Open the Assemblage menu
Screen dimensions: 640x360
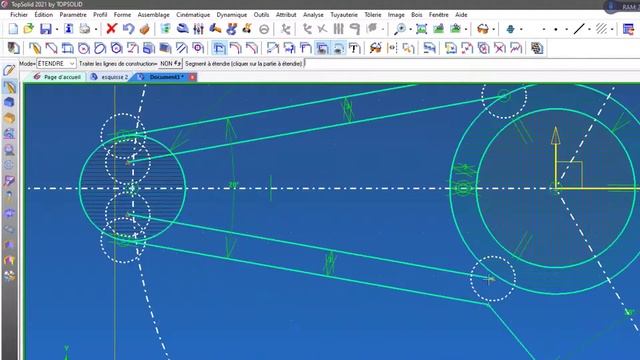[x=153, y=15]
